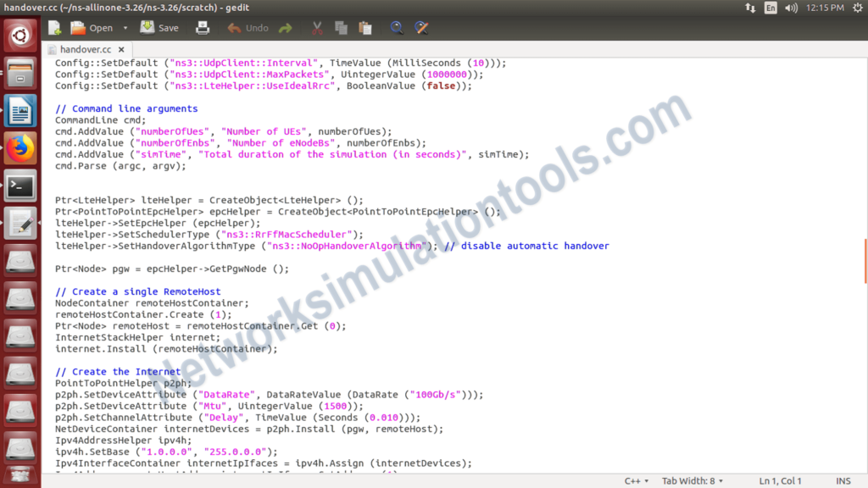Click the Copy icon in the toolbar

tap(340, 27)
